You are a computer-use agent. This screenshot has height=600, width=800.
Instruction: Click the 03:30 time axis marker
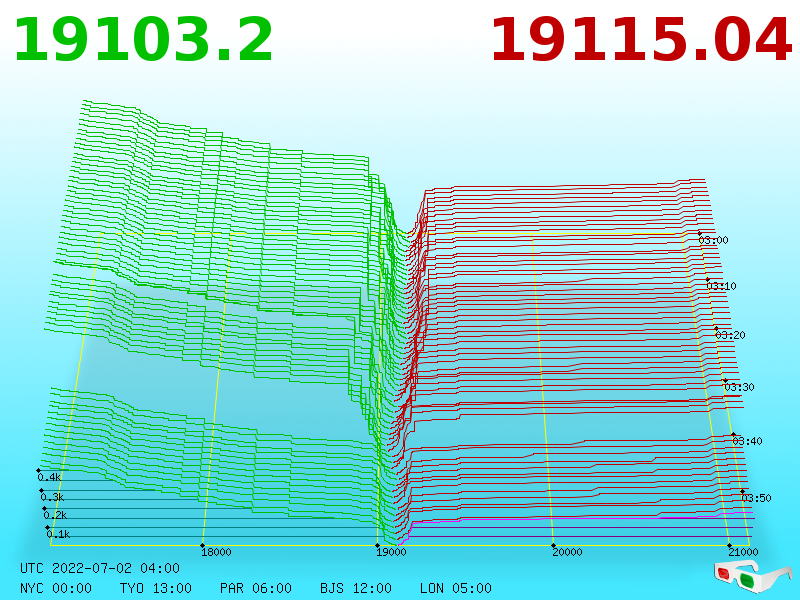click(739, 387)
